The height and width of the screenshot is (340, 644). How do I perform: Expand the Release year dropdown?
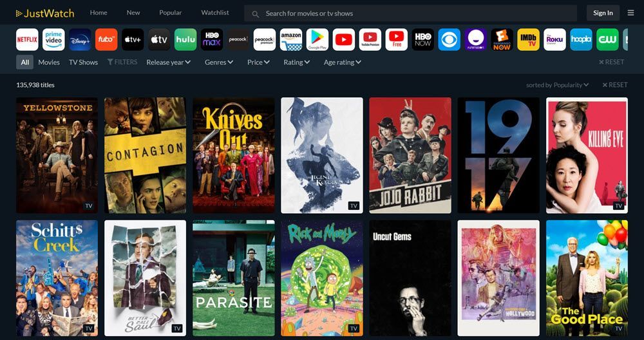click(x=168, y=62)
